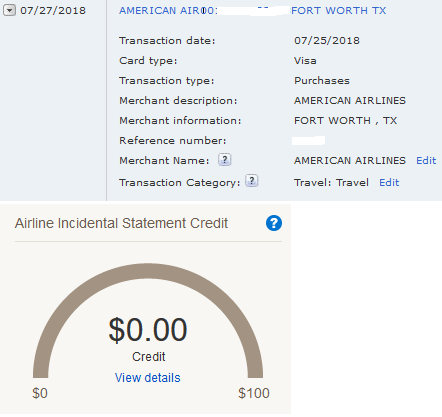Click the Reference number label
442x417 pixels.
click(173, 141)
